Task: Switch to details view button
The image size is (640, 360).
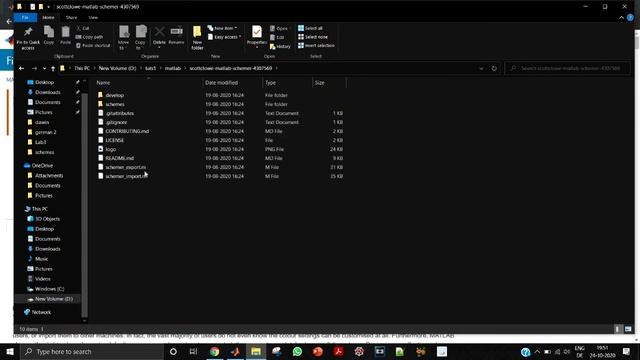Action: pyautogui.click(x=617, y=329)
